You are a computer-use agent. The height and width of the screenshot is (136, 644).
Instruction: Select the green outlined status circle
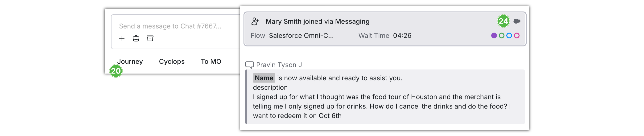(x=501, y=36)
